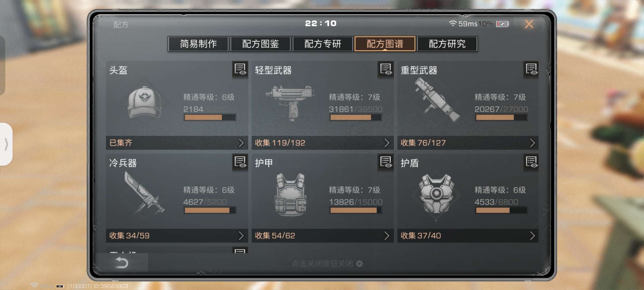
Task: Click the 重型武器 mastery progress bar
Action: 501,117
